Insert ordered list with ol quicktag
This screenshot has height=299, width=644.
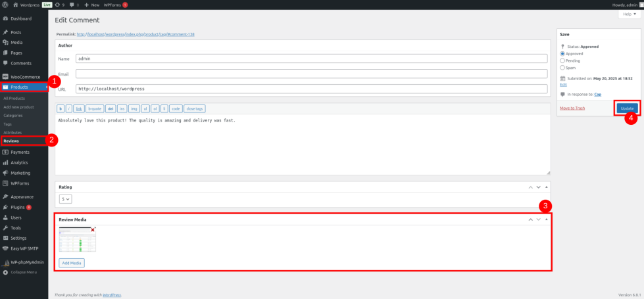pyautogui.click(x=155, y=108)
